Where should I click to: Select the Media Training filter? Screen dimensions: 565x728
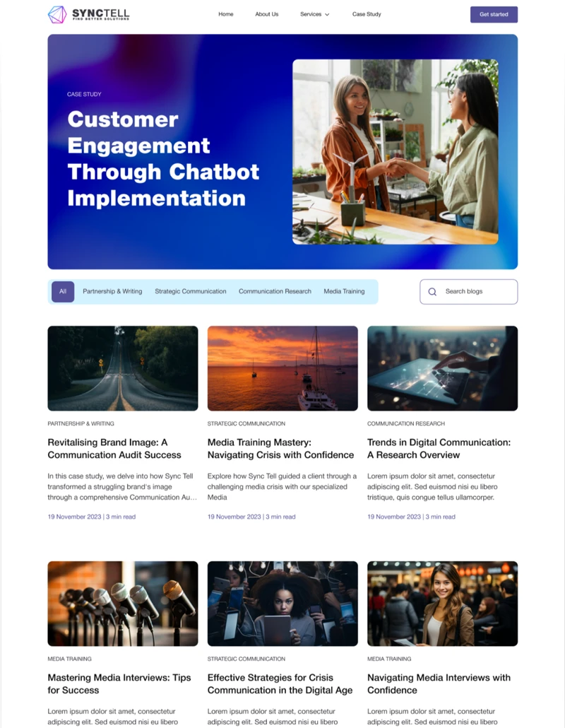(344, 292)
